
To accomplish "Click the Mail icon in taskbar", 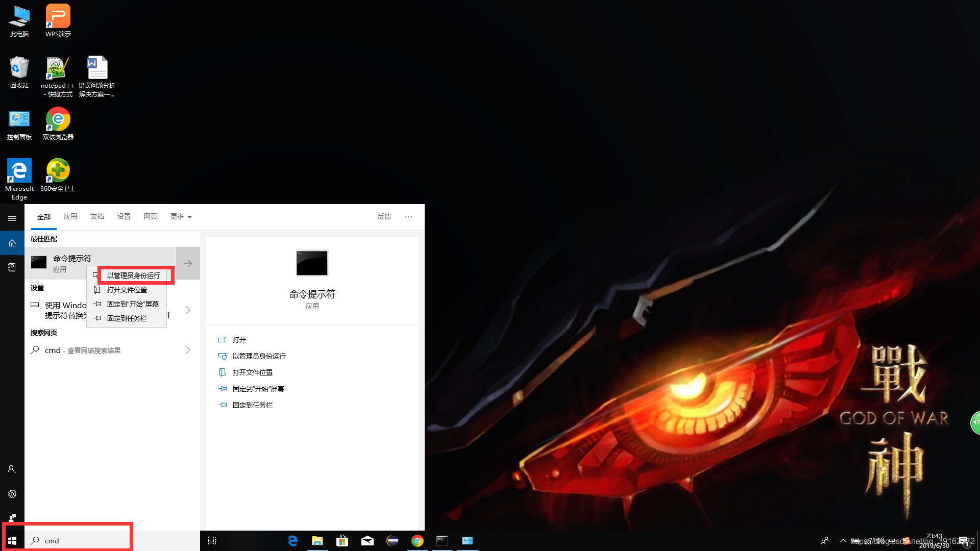I will click(x=367, y=541).
